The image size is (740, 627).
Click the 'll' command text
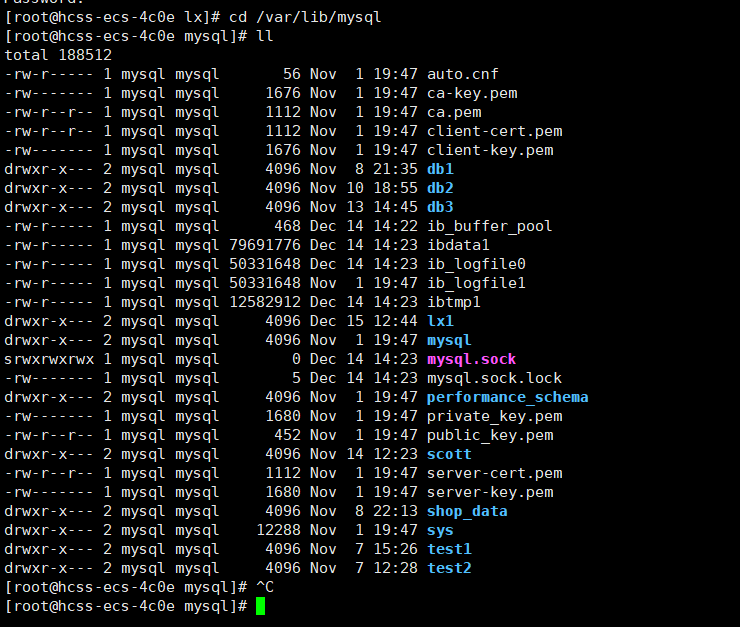tap(265, 36)
